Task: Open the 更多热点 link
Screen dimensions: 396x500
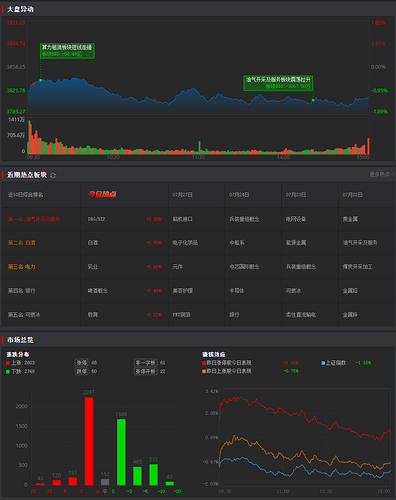Action: 379,174
